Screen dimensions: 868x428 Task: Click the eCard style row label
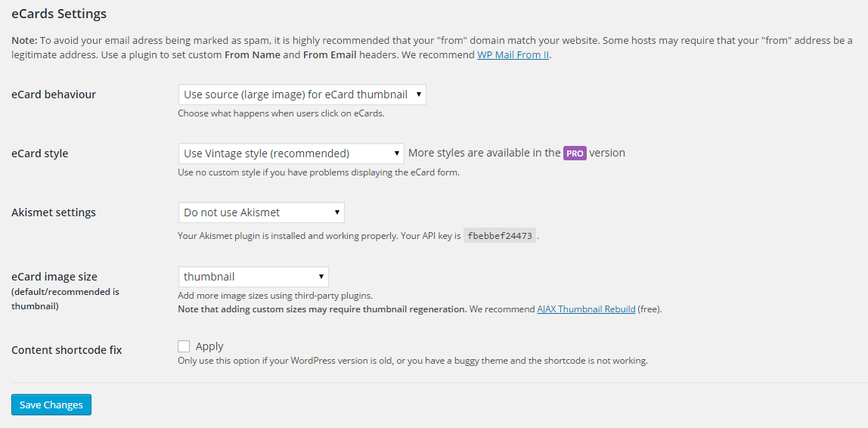[40, 154]
